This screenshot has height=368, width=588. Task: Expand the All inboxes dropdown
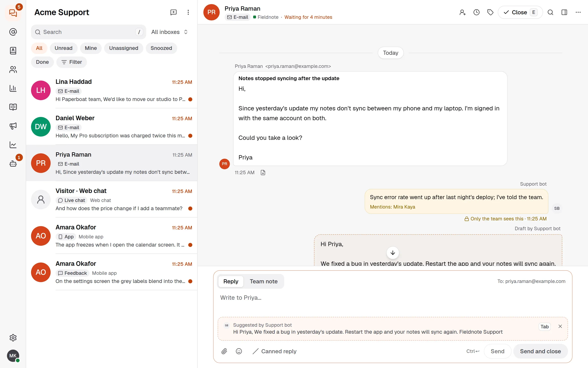169,32
